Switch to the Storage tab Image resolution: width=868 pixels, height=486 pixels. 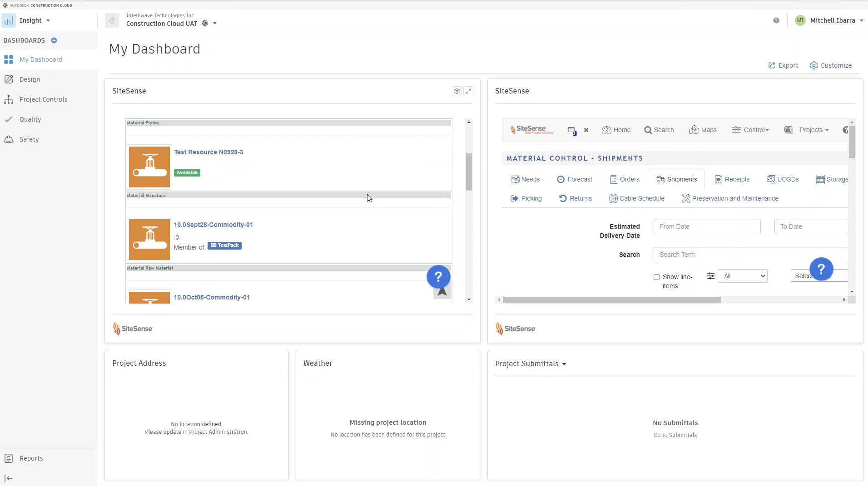tap(832, 179)
